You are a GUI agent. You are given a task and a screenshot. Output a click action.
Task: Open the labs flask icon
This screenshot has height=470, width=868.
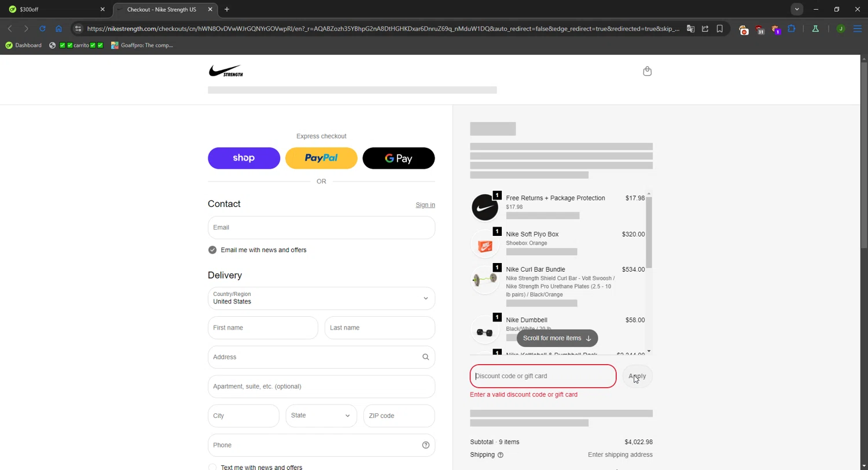click(815, 28)
